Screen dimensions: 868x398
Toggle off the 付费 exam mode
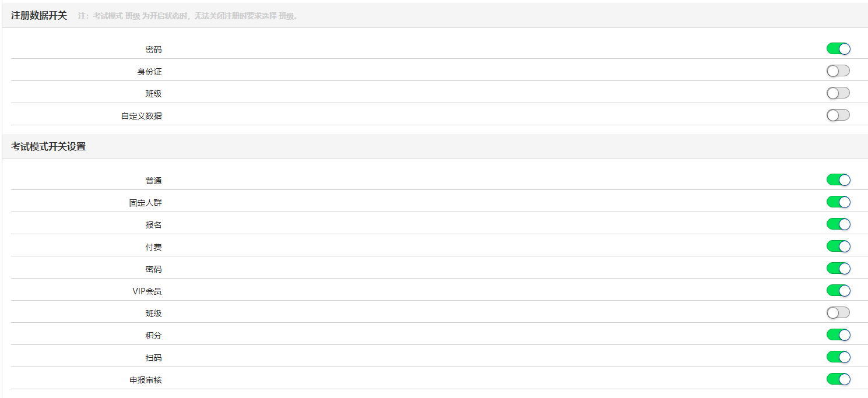point(838,246)
